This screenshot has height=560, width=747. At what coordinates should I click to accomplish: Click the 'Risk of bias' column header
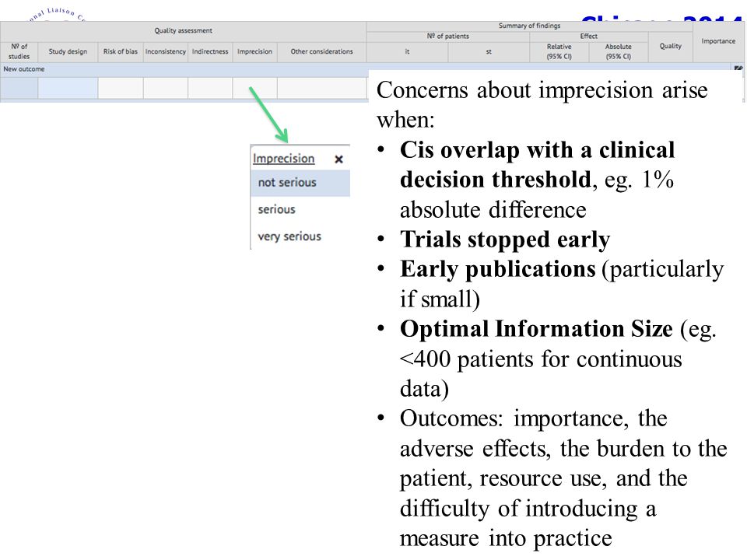[121, 51]
